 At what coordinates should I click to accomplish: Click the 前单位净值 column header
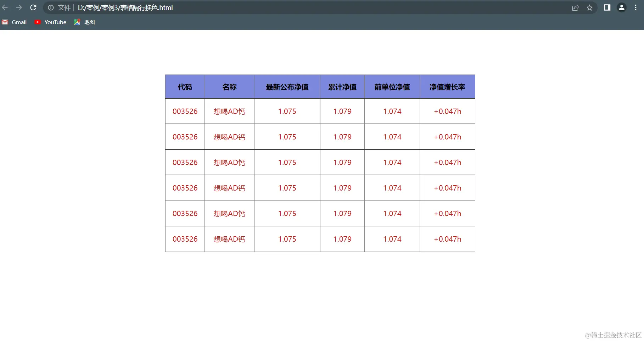point(392,87)
